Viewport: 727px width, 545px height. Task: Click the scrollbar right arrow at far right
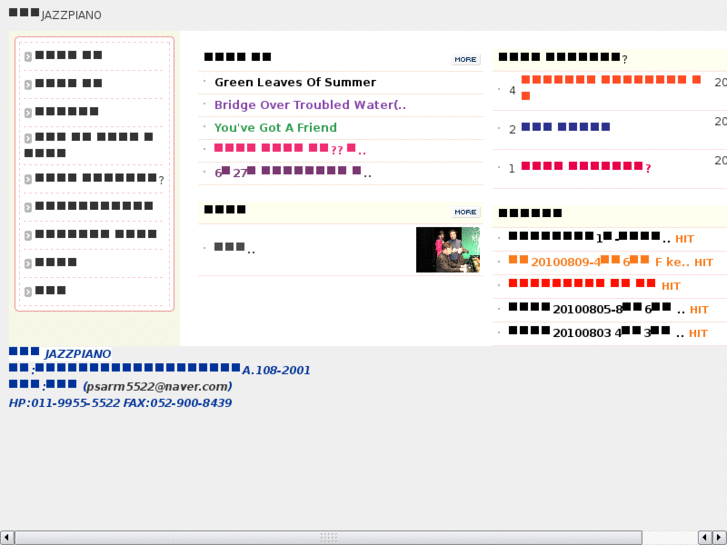(720, 538)
